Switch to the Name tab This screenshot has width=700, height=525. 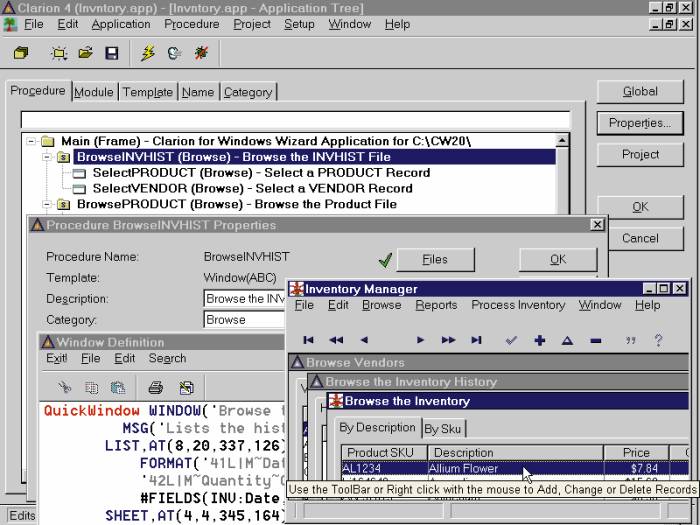[198, 92]
